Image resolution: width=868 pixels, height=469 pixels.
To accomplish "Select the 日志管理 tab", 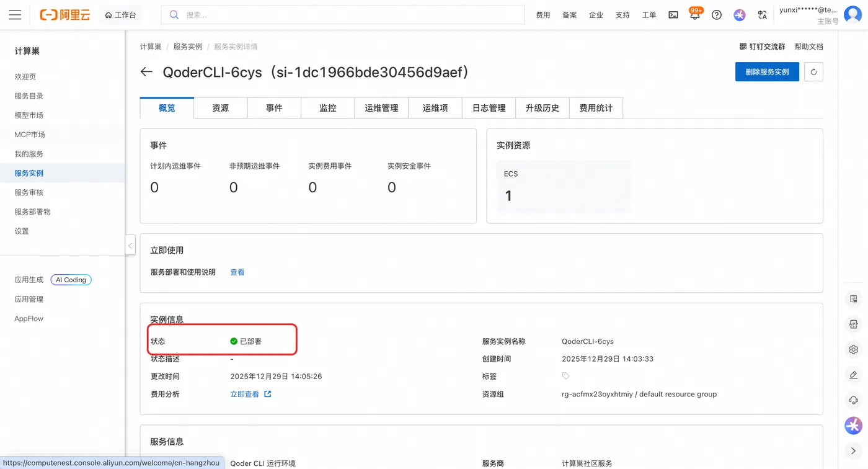I will [489, 108].
